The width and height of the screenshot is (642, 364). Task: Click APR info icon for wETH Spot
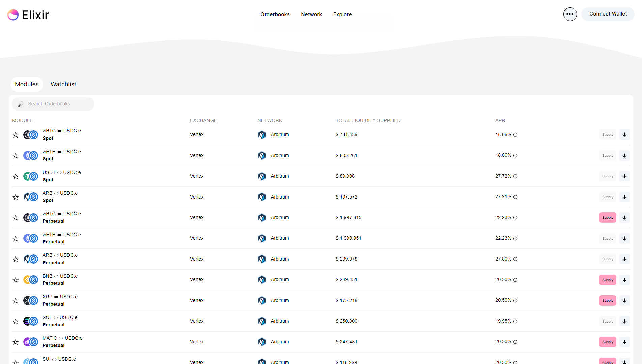point(515,155)
